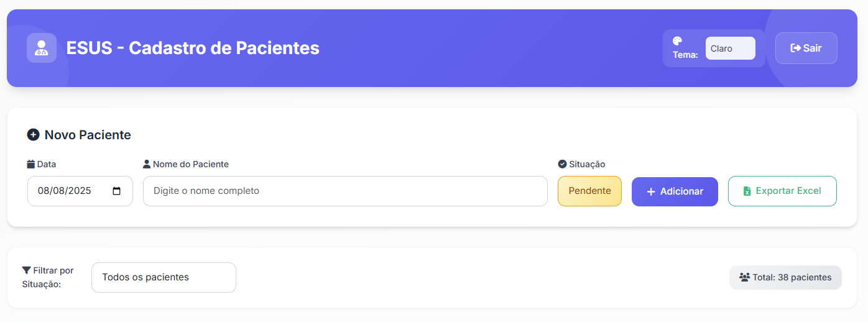Click the date value 08/08/2025

point(65,191)
